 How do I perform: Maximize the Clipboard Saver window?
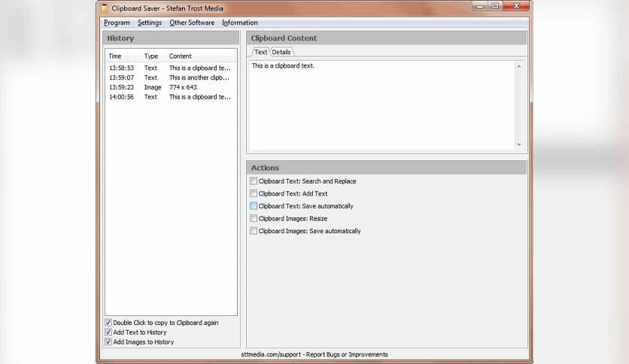tap(495, 6)
